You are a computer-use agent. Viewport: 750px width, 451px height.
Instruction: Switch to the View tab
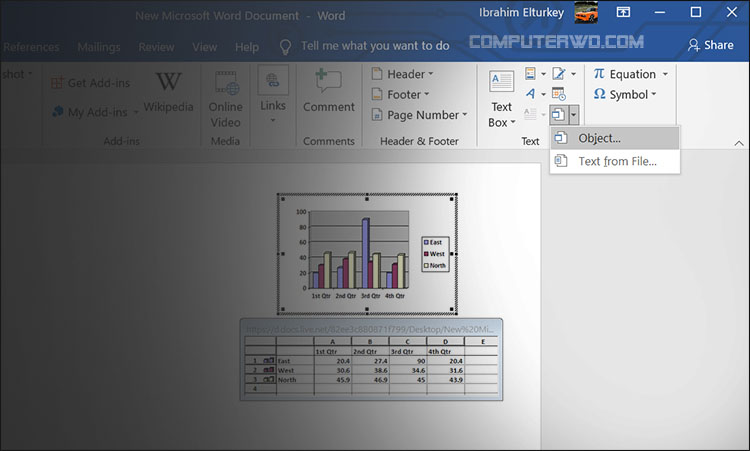pyautogui.click(x=204, y=47)
